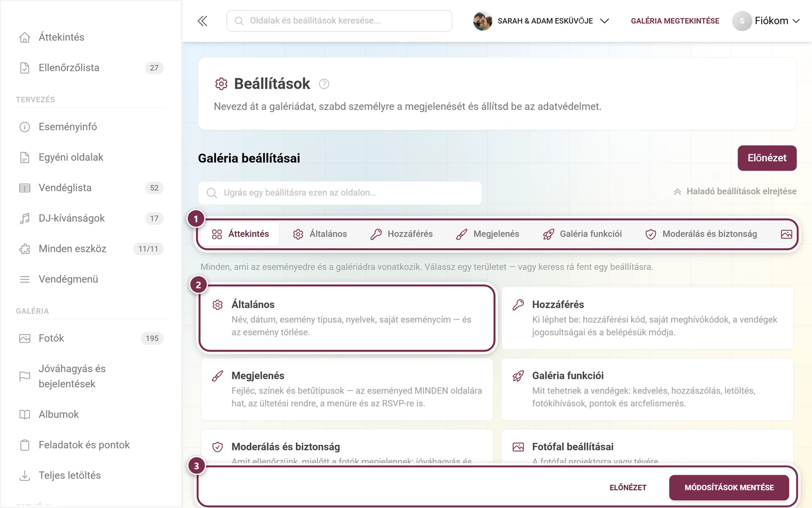Click the checklist icon next to Ellenőrzőlista
Image resolution: width=812 pixels, height=508 pixels.
(x=25, y=68)
